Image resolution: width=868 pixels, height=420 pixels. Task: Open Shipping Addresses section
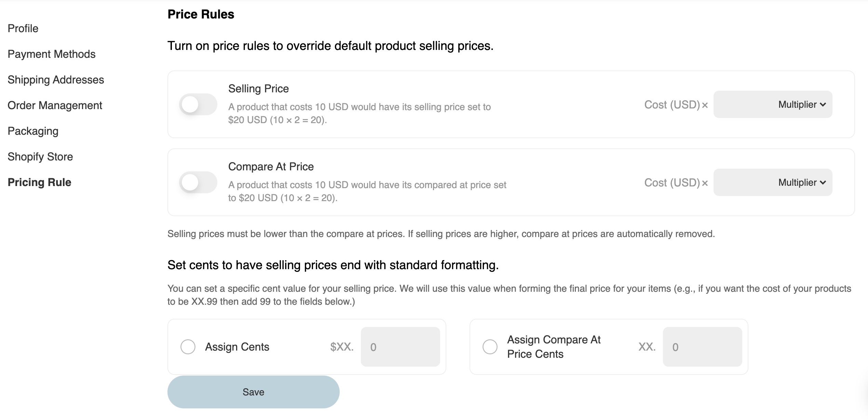point(56,80)
